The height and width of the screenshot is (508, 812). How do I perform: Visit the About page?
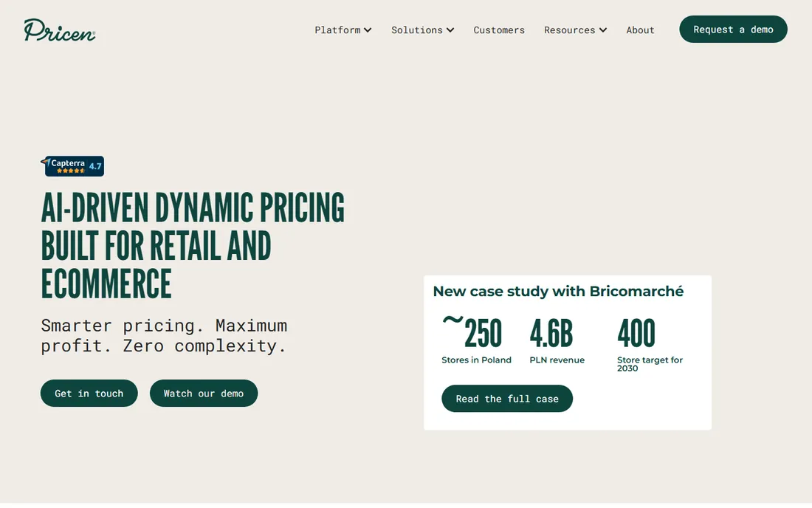tap(640, 30)
